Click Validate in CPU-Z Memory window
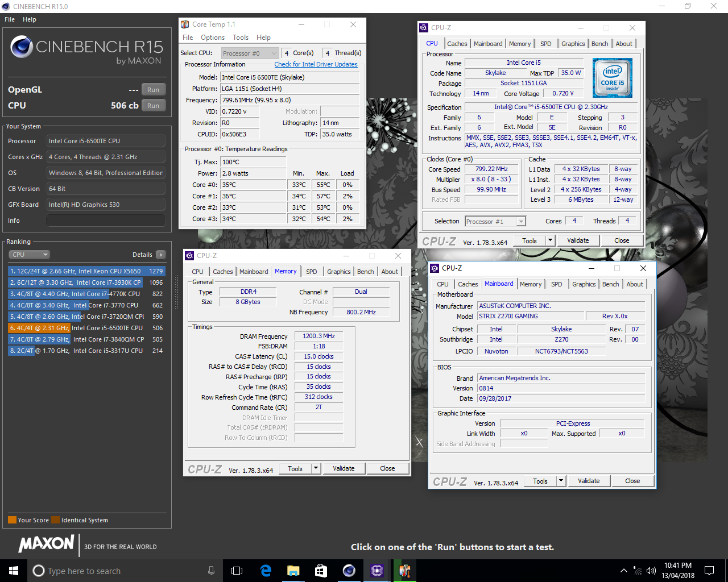 coord(344,468)
